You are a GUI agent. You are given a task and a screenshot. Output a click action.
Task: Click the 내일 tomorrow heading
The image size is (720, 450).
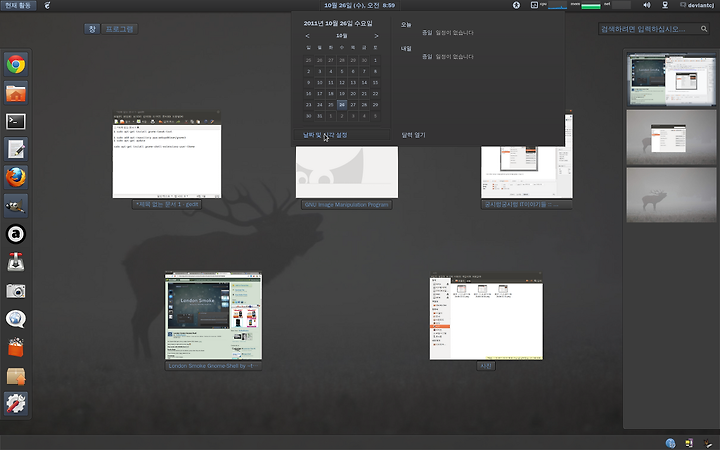[x=406, y=49]
